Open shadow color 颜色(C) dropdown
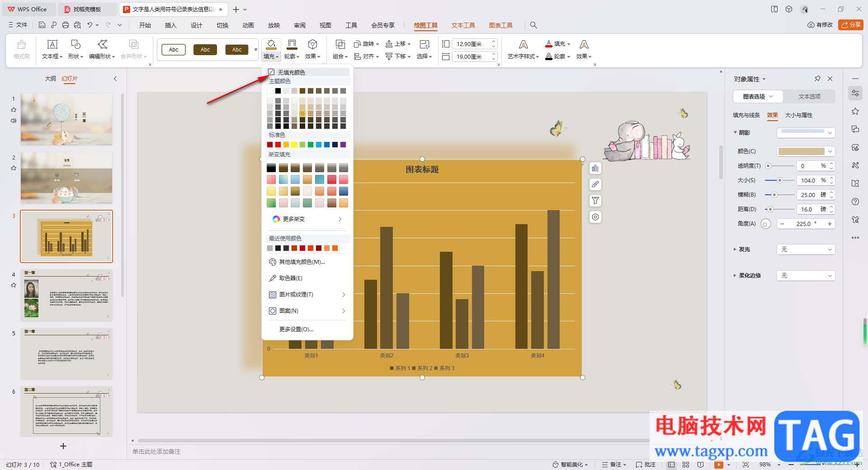Image resolution: width=868 pixels, height=470 pixels. [806, 151]
